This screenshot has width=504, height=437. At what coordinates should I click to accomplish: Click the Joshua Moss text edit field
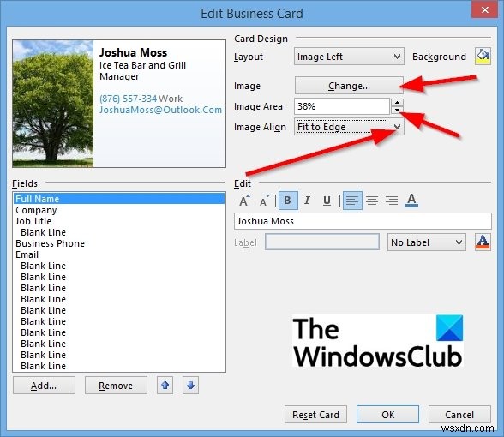(x=363, y=221)
